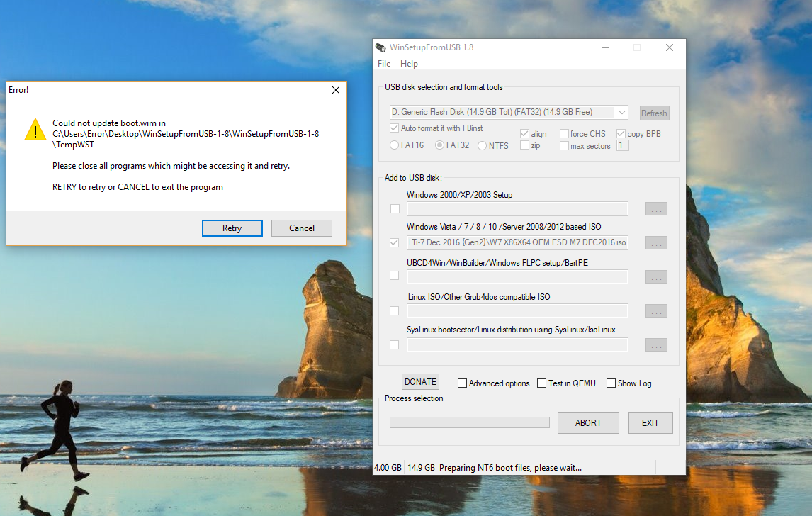
Task: Select the FAT16 radio button
Action: tap(395, 145)
